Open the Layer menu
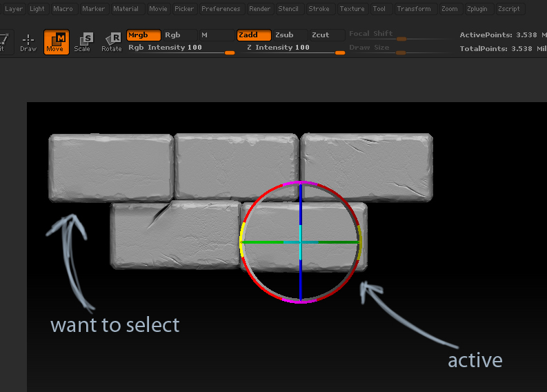Viewport: 547px width, 392px height. (14, 9)
